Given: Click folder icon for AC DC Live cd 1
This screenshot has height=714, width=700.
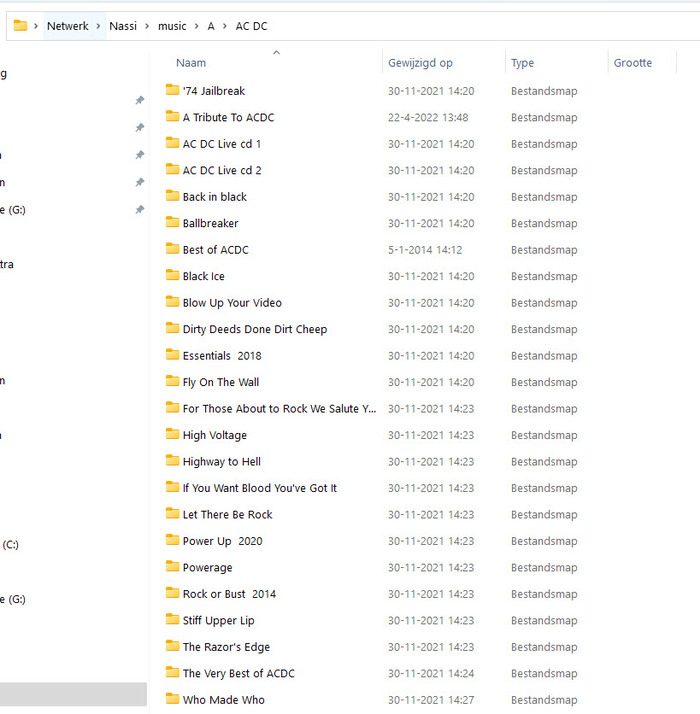Looking at the screenshot, I should pos(172,143).
